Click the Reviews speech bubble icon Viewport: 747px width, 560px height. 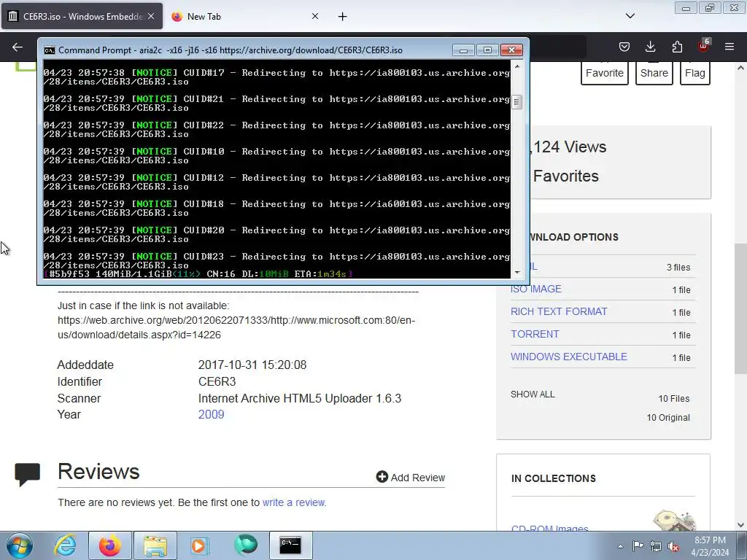[28, 474]
